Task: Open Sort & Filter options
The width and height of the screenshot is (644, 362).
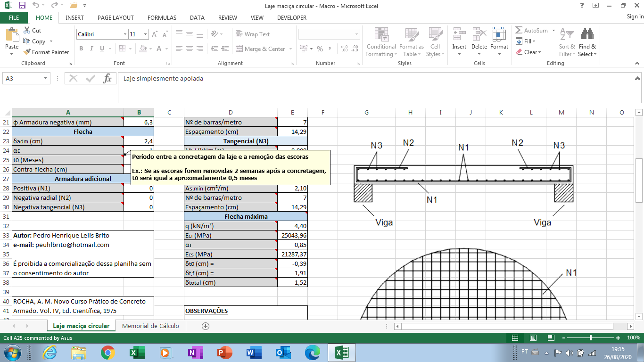Action: pyautogui.click(x=567, y=42)
